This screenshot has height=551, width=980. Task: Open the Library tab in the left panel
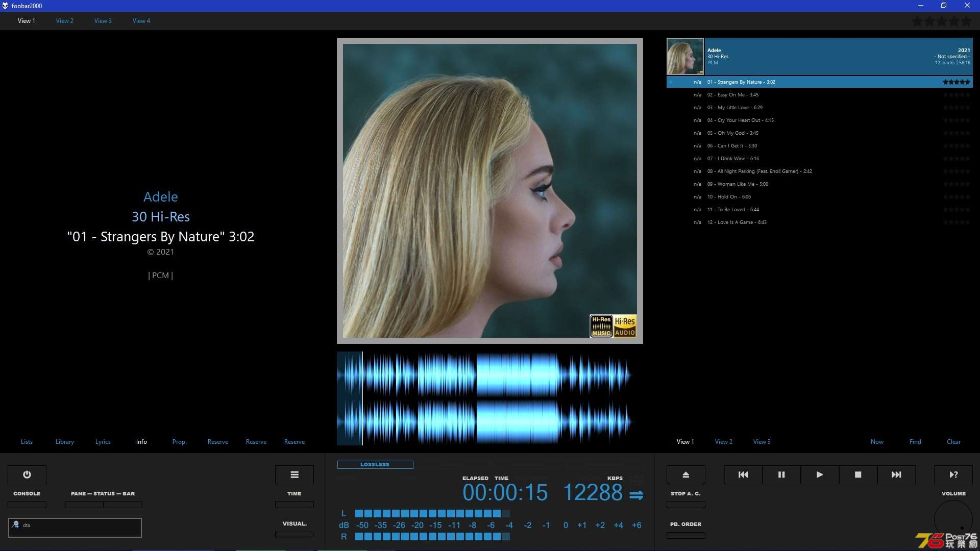coord(65,442)
